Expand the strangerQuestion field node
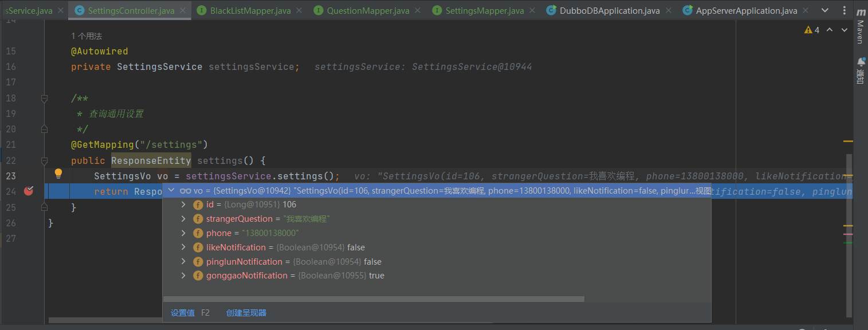This screenshot has width=868, height=330. coord(183,219)
